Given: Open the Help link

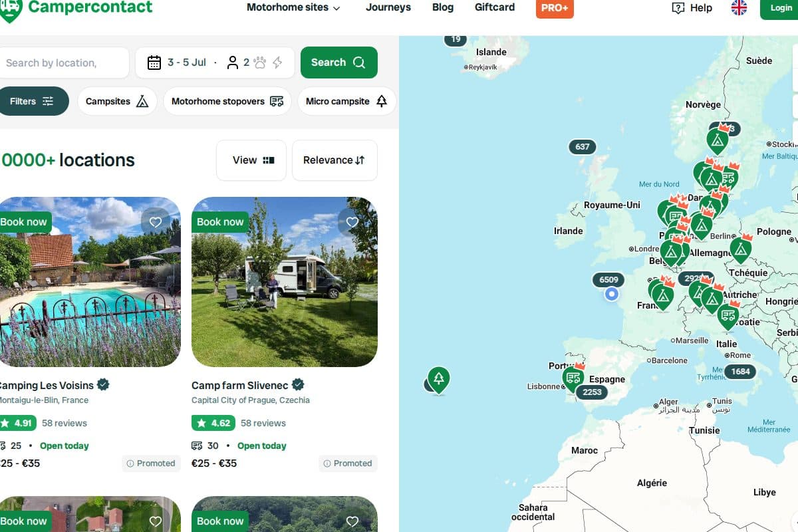Looking at the screenshot, I should pyautogui.click(x=701, y=8).
